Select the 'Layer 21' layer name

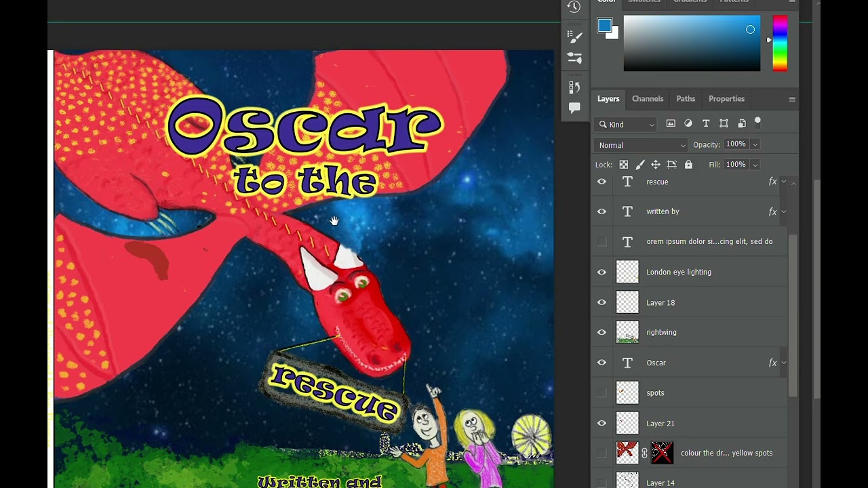(x=660, y=424)
